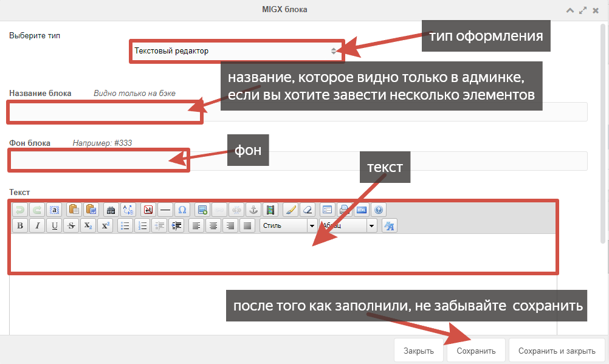Image resolution: width=609 pixels, height=364 pixels.
Task: Maximize the MIGX блока window
Action: tap(583, 10)
